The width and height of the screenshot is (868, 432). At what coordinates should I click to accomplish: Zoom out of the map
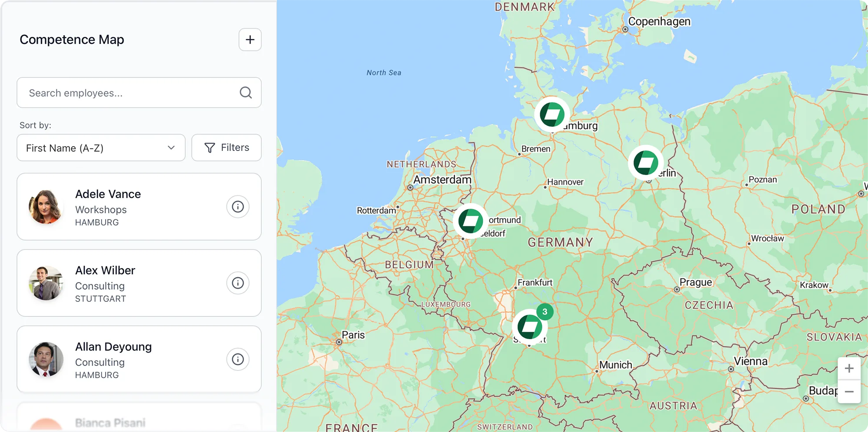[x=849, y=392]
